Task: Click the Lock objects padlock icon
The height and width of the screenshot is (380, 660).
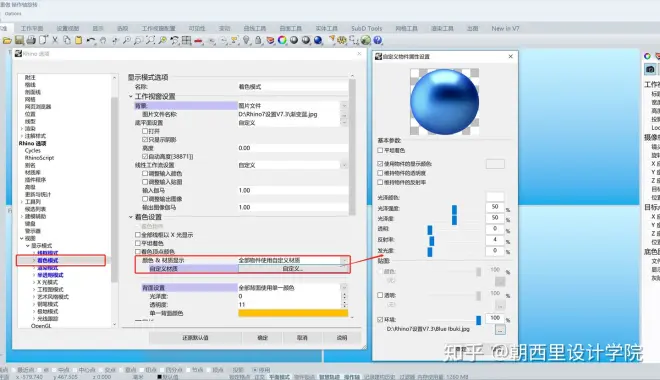Action: pos(258,40)
